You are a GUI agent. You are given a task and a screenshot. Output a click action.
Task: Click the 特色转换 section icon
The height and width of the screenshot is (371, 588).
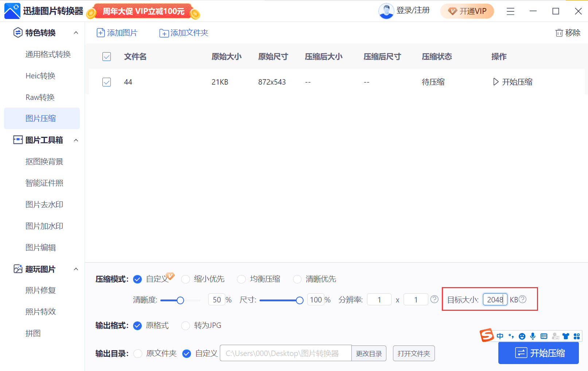click(17, 33)
